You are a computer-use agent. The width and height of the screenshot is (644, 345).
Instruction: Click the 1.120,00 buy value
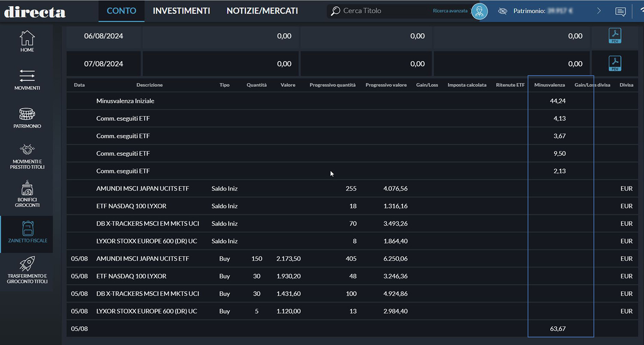289,311
